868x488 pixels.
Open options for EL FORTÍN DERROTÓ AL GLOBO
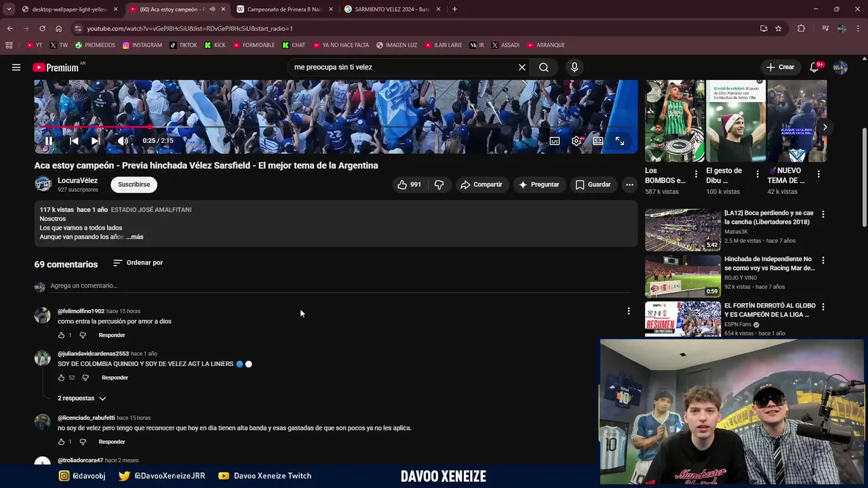[x=823, y=307]
